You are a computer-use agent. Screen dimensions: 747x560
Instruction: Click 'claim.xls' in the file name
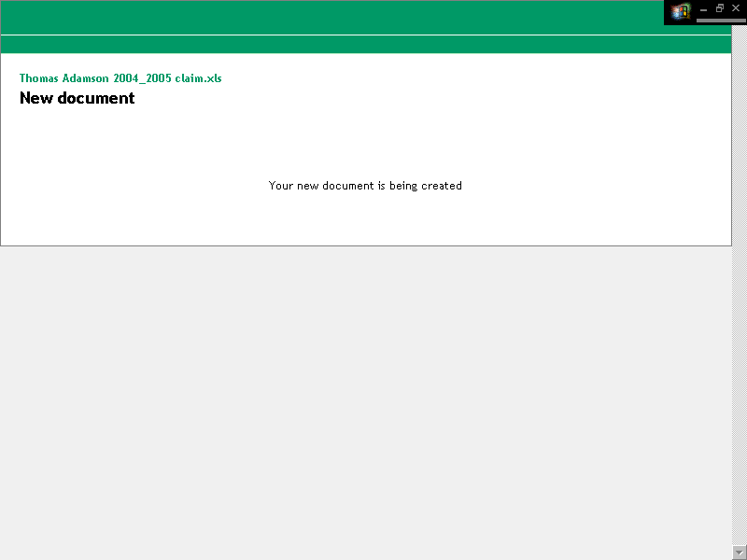198,78
